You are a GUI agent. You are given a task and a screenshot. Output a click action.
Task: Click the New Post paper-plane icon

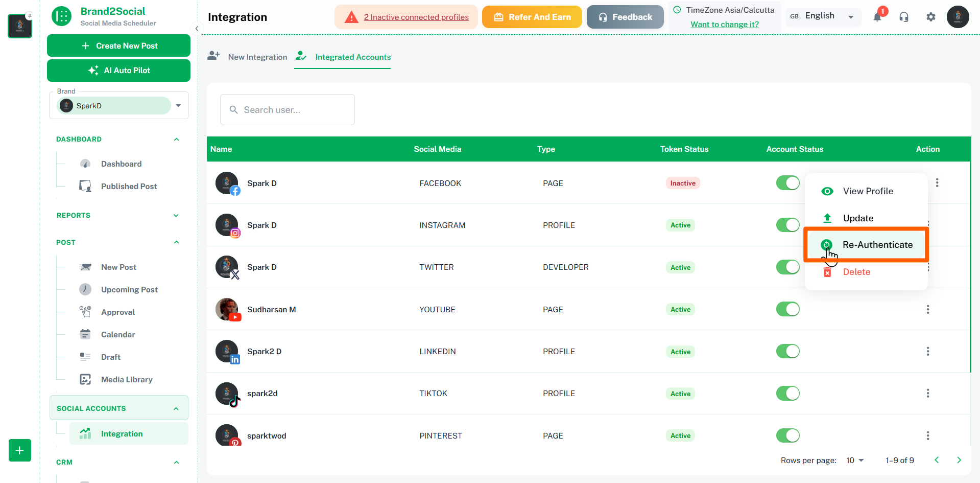click(x=85, y=267)
